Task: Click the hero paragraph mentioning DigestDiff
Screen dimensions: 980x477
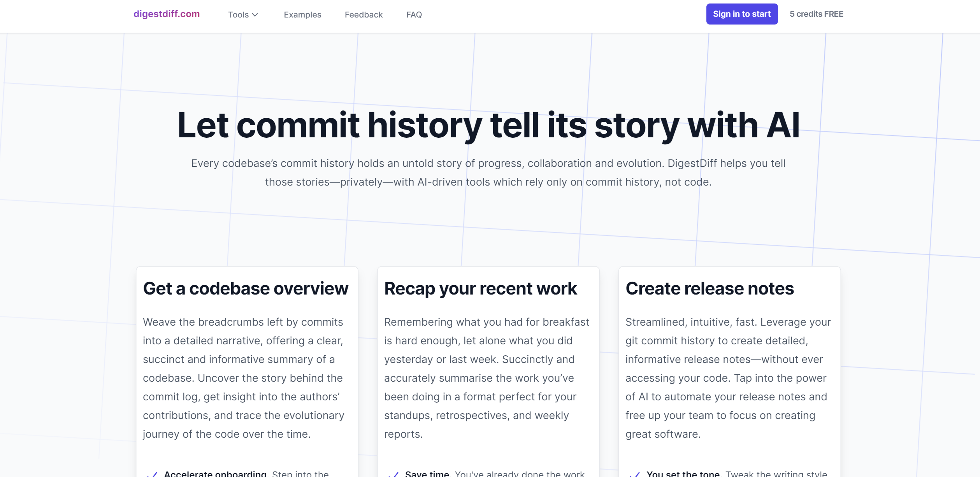Action: [x=488, y=173]
